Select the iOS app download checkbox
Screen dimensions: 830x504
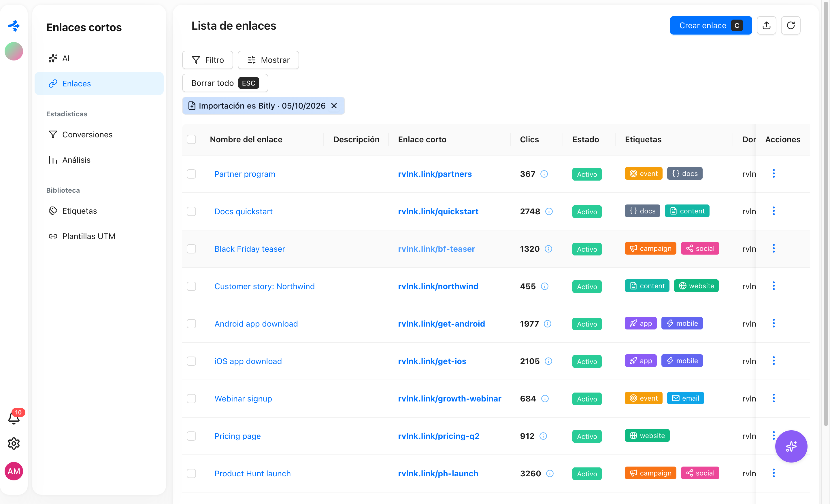[191, 361]
